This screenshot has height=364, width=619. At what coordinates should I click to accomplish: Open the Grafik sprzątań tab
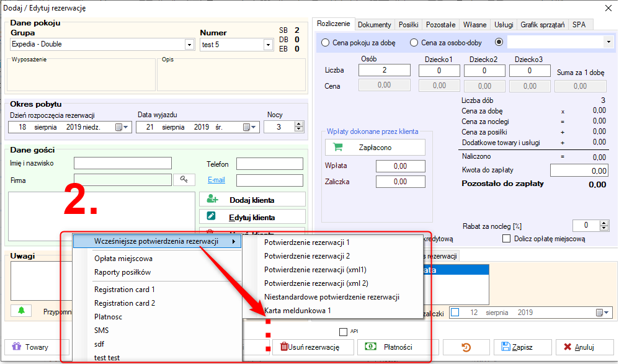tap(543, 24)
